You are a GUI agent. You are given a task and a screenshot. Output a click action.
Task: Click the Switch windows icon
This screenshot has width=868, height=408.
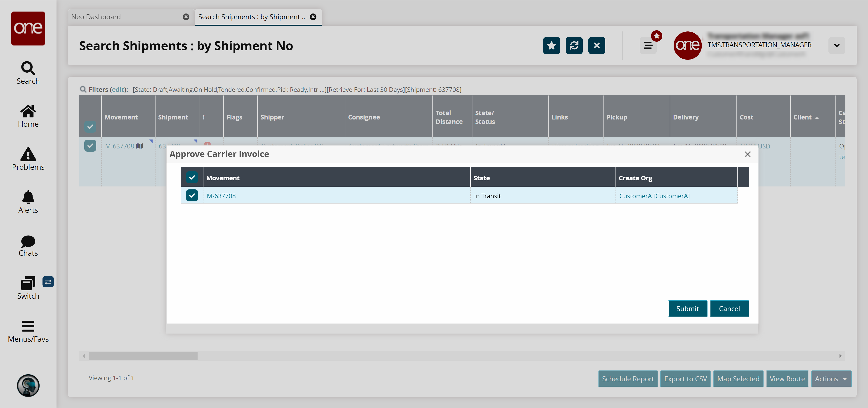28,283
